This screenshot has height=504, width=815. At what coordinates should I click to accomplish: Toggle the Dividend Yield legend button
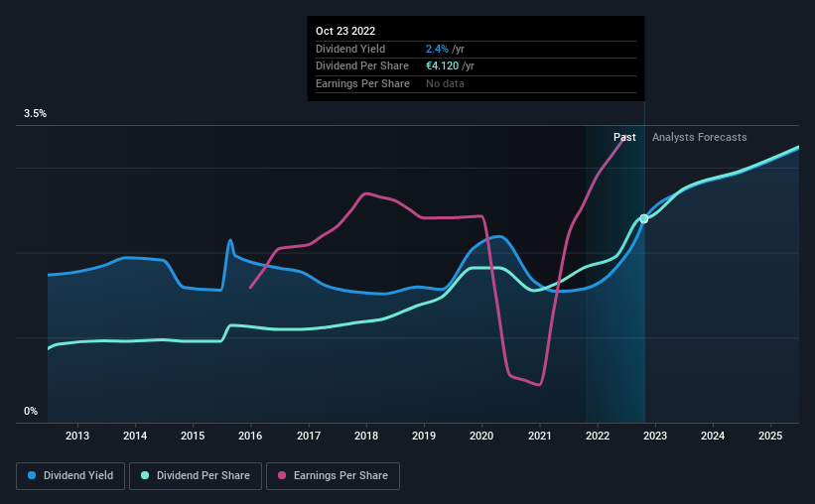70,476
